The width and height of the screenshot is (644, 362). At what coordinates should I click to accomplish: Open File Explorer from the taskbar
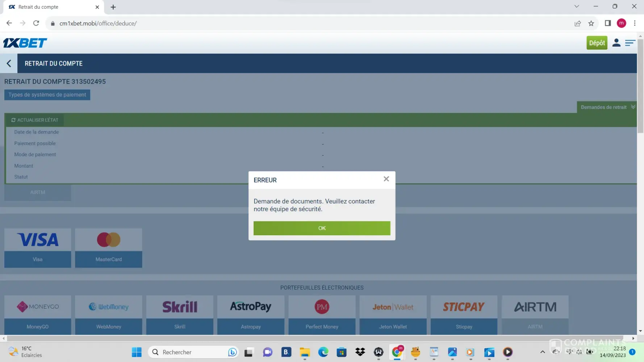coord(305,352)
